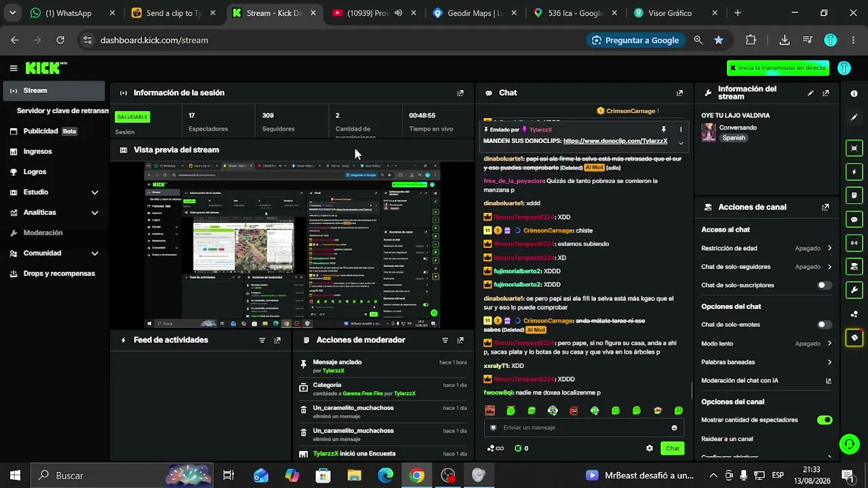Click the yellow-outlined tag icon in right rail
The height and width of the screenshot is (488, 868).
[x=854, y=338]
